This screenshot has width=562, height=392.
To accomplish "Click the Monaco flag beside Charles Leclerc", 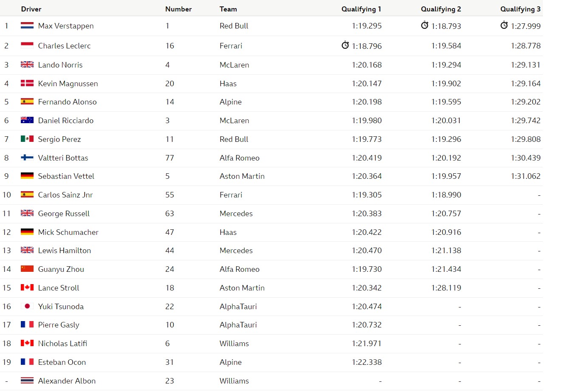I will 27,45.
